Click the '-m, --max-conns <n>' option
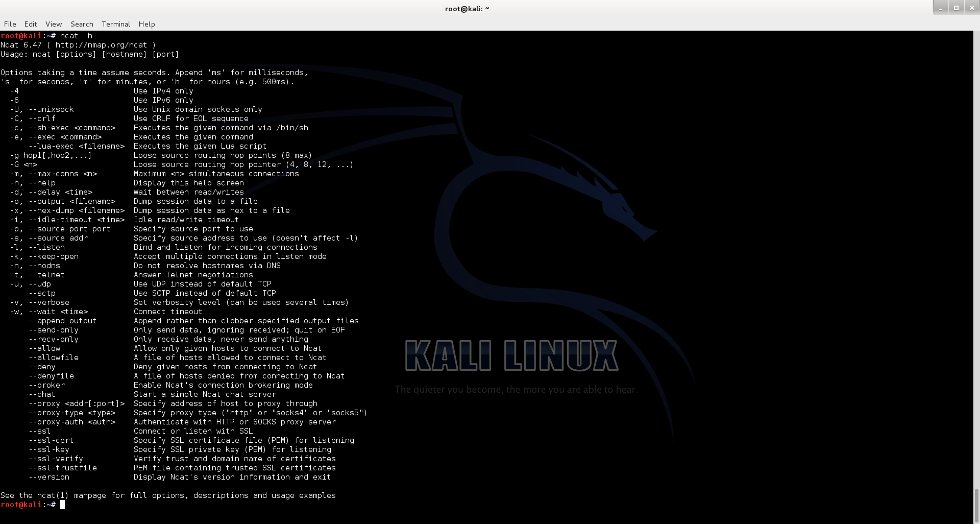The height and width of the screenshot is (524, 980). 54,174
